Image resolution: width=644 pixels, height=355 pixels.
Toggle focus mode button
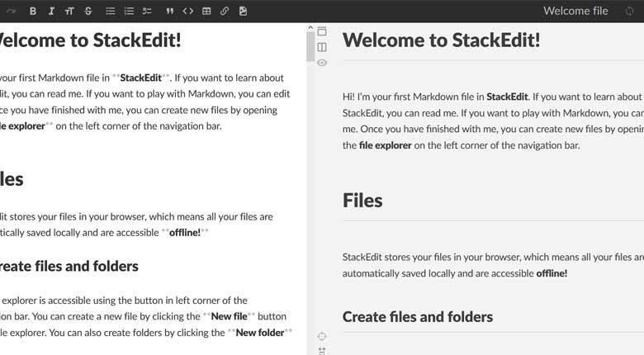point(322,336)
